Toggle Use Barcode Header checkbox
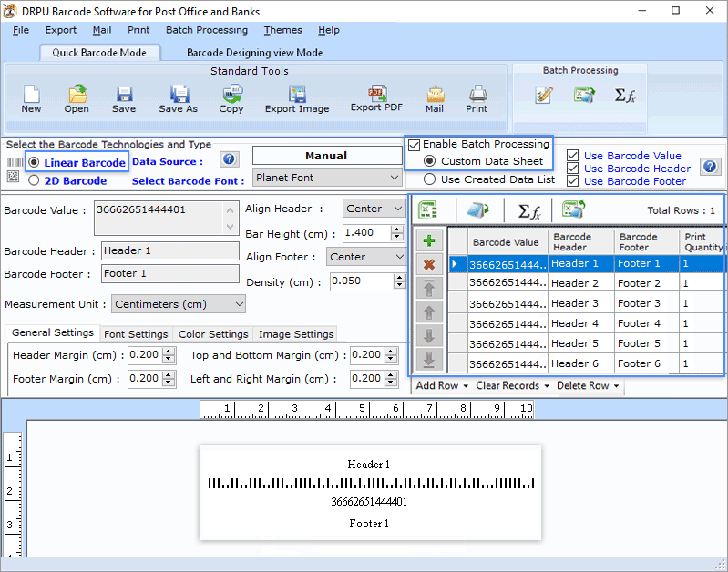728x572 pixels. (x=573, y=169)
